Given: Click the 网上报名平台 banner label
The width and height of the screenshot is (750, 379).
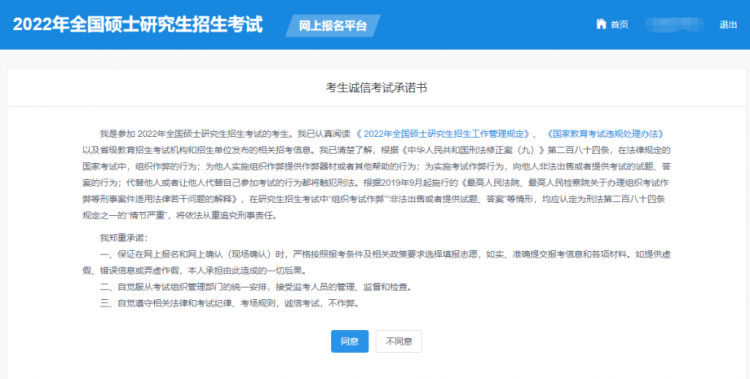Looking at the screenshot, I should [333, 25].
